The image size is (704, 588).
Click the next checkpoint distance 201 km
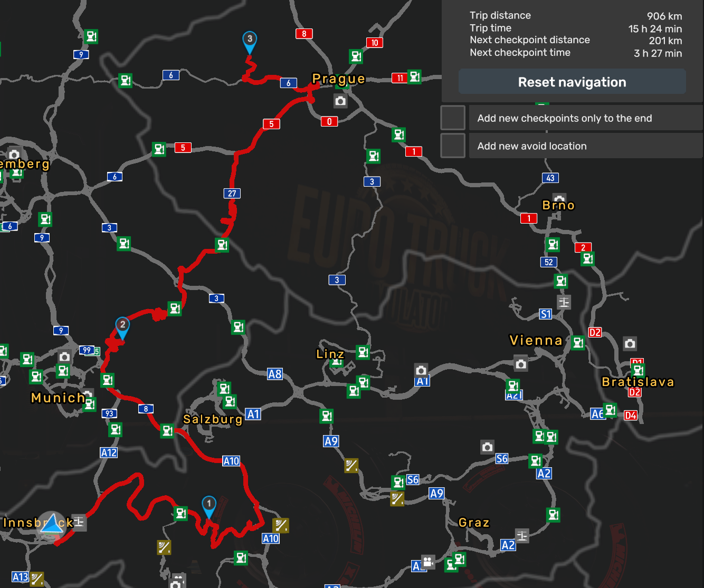click(665, 41)
